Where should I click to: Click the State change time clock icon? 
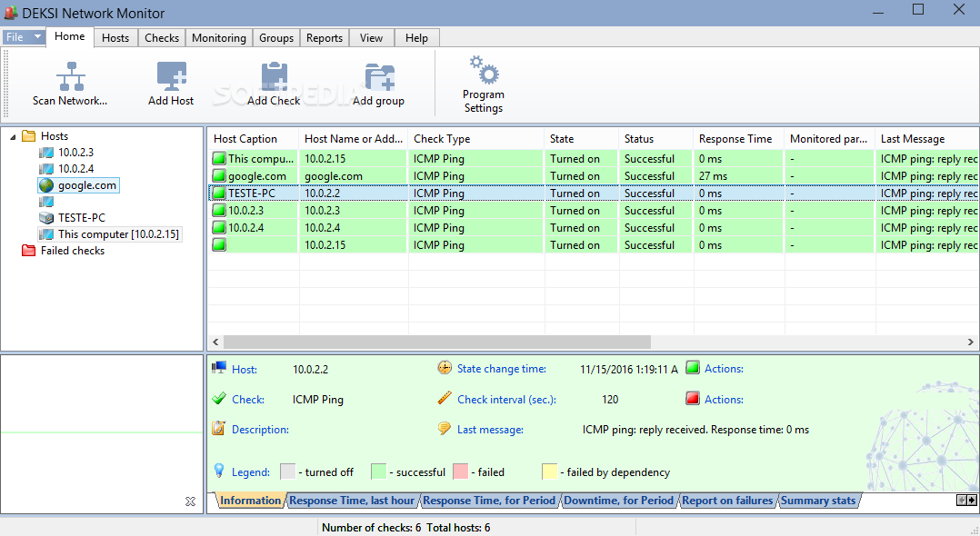click(x=445, y=368)
